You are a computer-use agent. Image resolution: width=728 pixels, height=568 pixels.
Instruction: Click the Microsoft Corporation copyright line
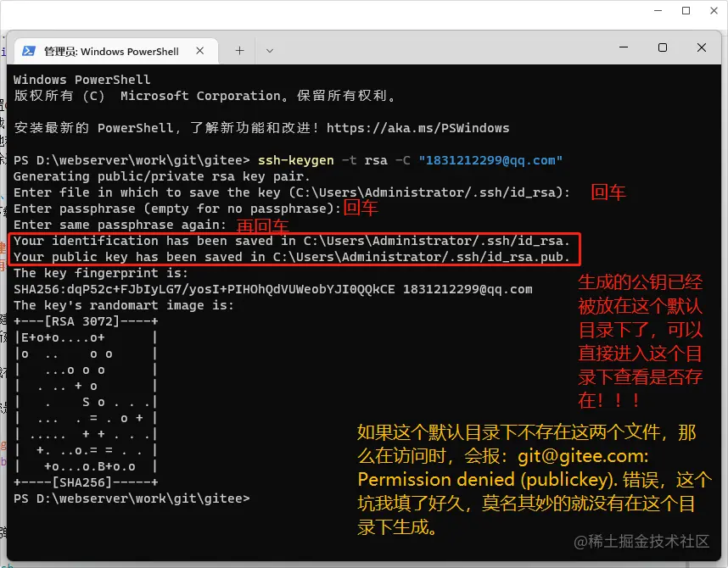click(x=204, y=96)
